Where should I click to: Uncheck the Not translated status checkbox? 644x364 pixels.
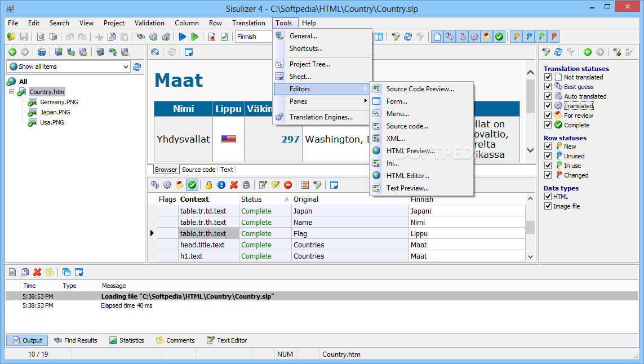[548, 77]
